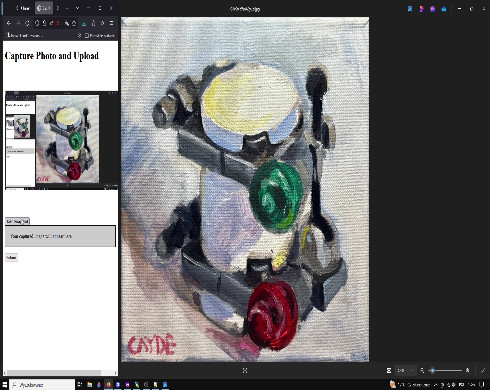Click the Submit button below the capture box
Image resolution: width=490 pixels, height=390 pixels.
pyautogui.click(x=11, y=257)
